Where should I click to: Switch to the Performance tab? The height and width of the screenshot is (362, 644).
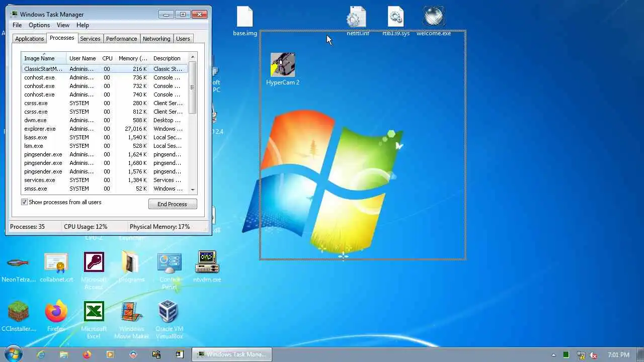[x=121, y=39]
